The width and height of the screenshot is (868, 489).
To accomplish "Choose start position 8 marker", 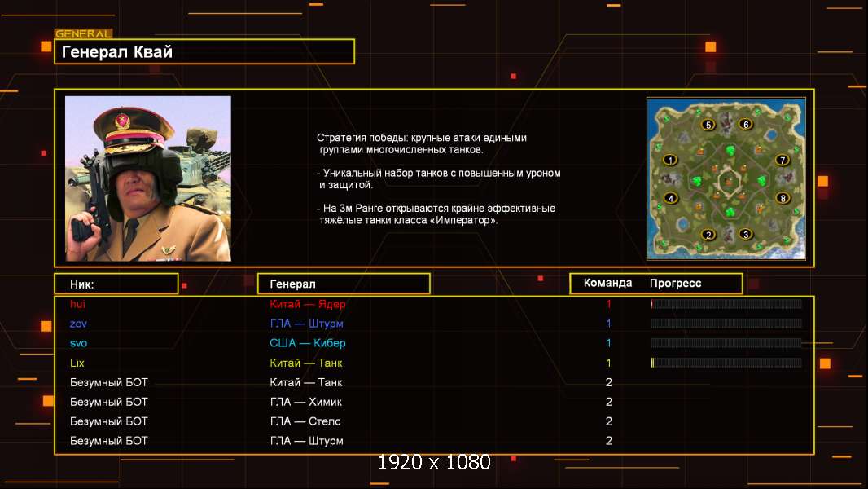I will pyautogui.click(x=783, y=198).
